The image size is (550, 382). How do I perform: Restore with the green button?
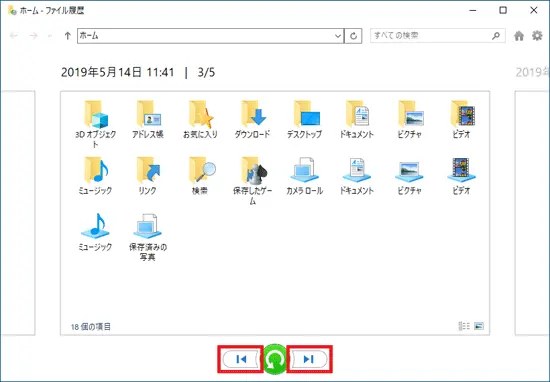pos(275,359)
